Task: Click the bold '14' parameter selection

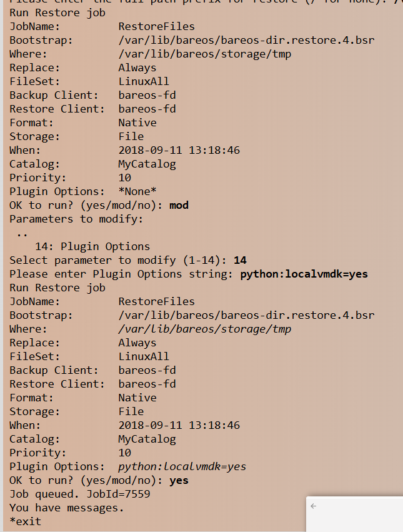Action: coord(240,260)
